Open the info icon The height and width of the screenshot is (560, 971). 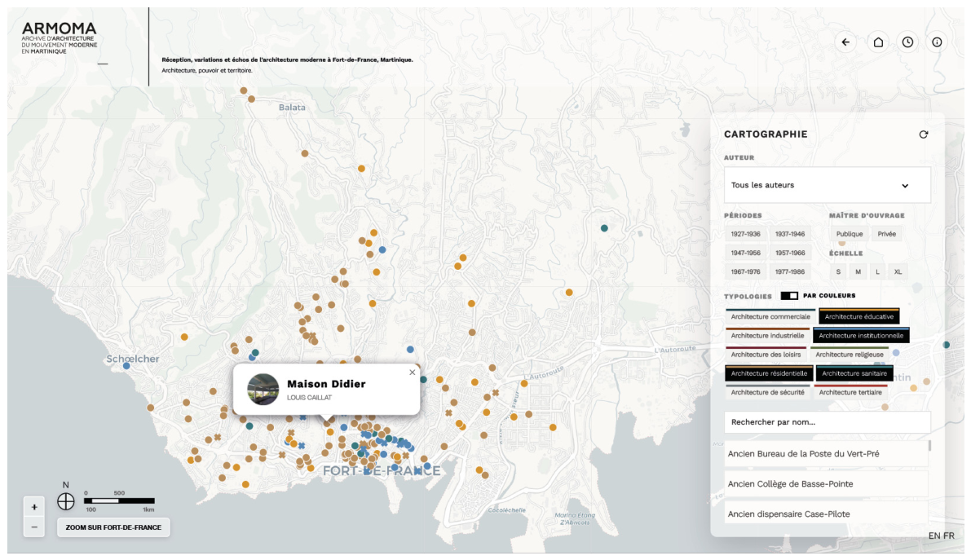point(937,42)
